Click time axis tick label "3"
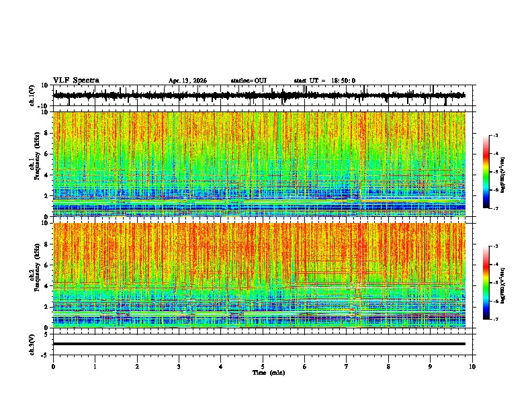Viewport: 532px width, 411px height. [x=179, y=367]
